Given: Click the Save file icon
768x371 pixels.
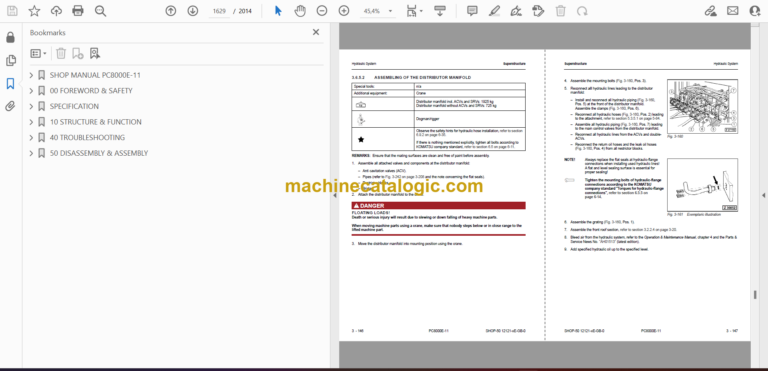Looking at the screenshot, I should [12, 11].
